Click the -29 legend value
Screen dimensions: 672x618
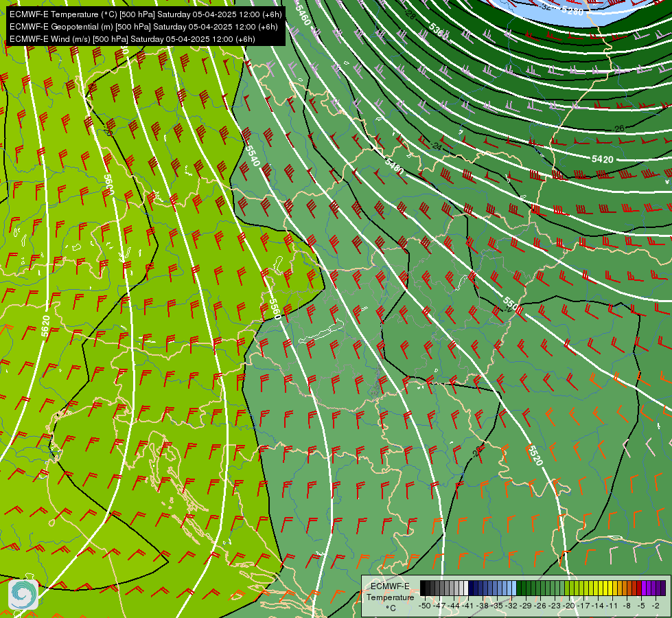pyautogui.click(x=526, y=606)
